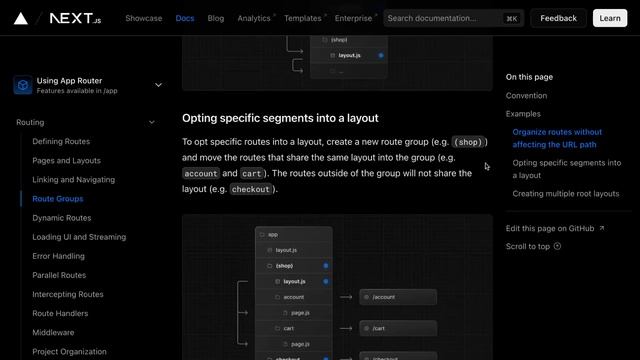Click the /account route box in diagram
Viewport: 640px width, 360px height.
[x=398, y=297]
